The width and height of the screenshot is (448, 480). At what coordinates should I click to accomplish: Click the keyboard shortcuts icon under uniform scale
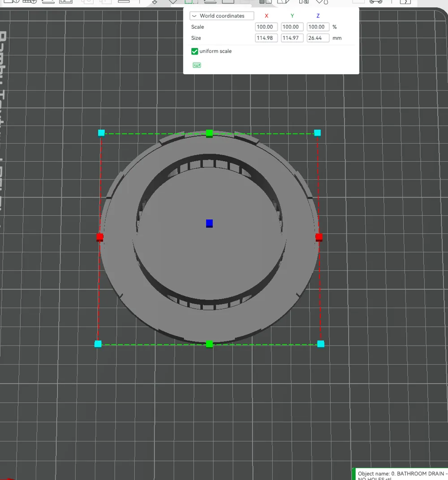pos(197,65)
